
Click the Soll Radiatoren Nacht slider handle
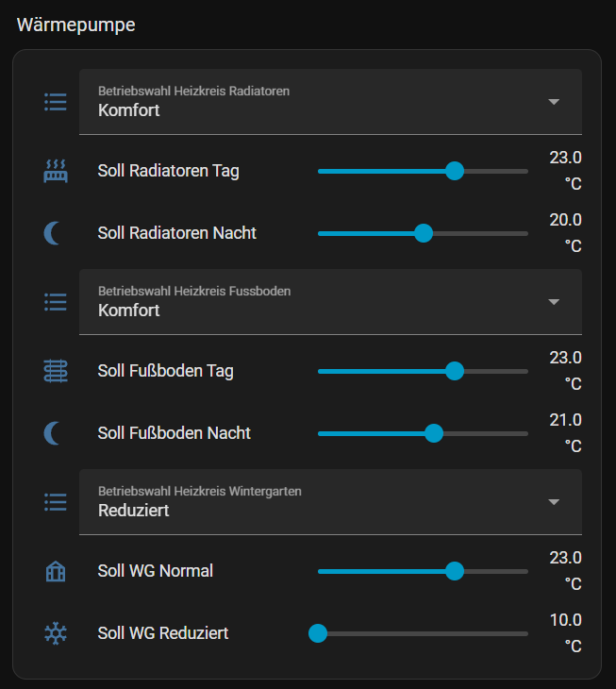(424, 233)
